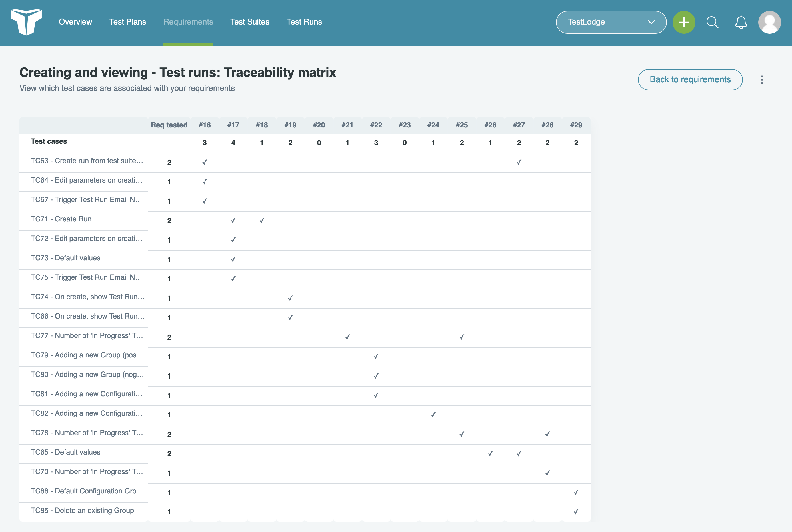Go to the Overview tab

75,22
